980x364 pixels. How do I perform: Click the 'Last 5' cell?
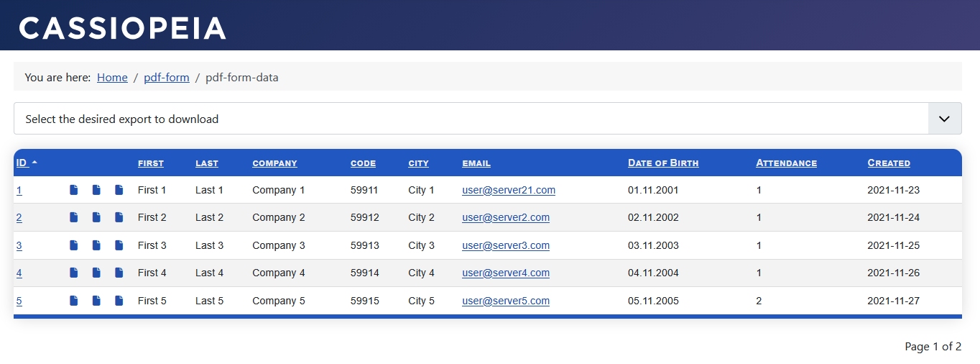pyautogui.click(x=209, y=301)
